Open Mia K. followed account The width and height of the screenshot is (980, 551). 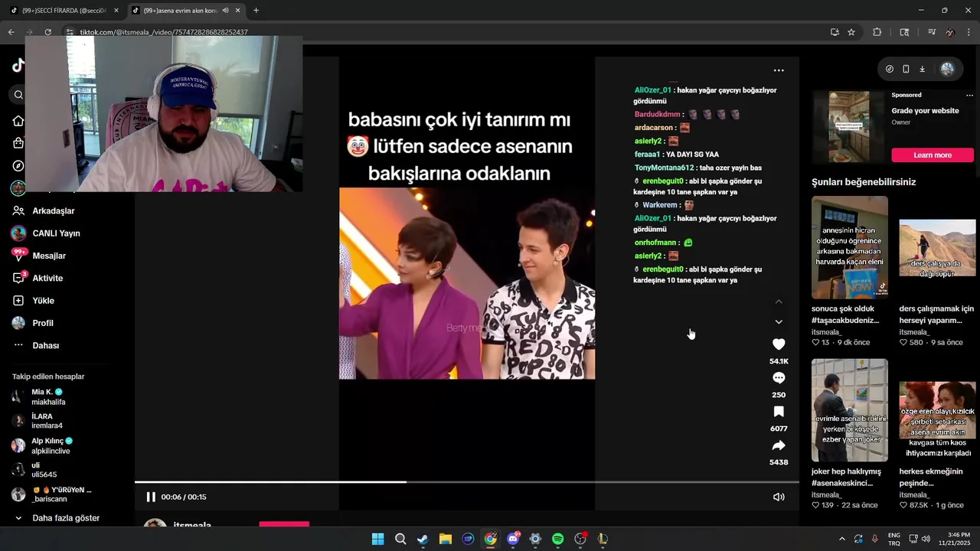pyautogui.click(x=42, y=396)
